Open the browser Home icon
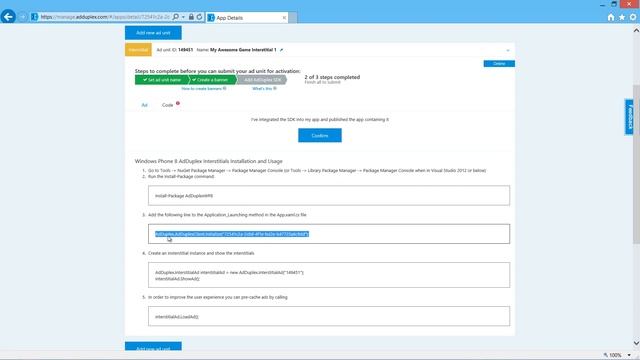640x360 pixels. click(x=611, y=17)
